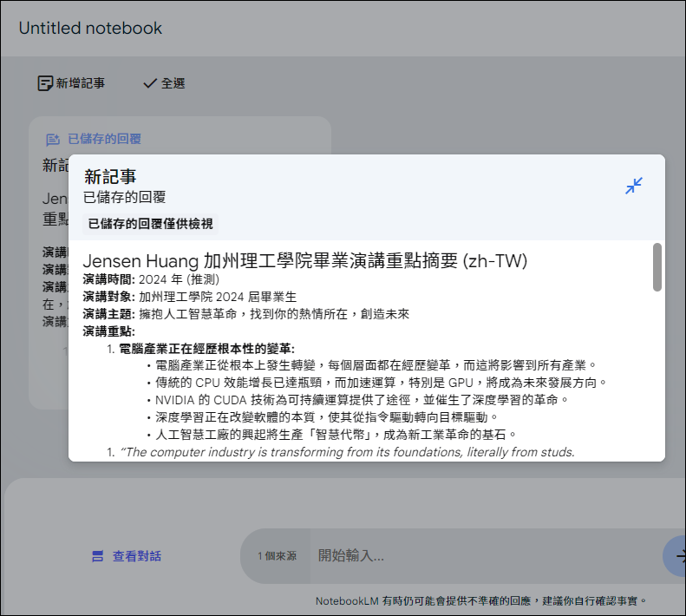
Task: Click the bullet mentioning 傳統的 CPU 效能增長
Action: 381,383
